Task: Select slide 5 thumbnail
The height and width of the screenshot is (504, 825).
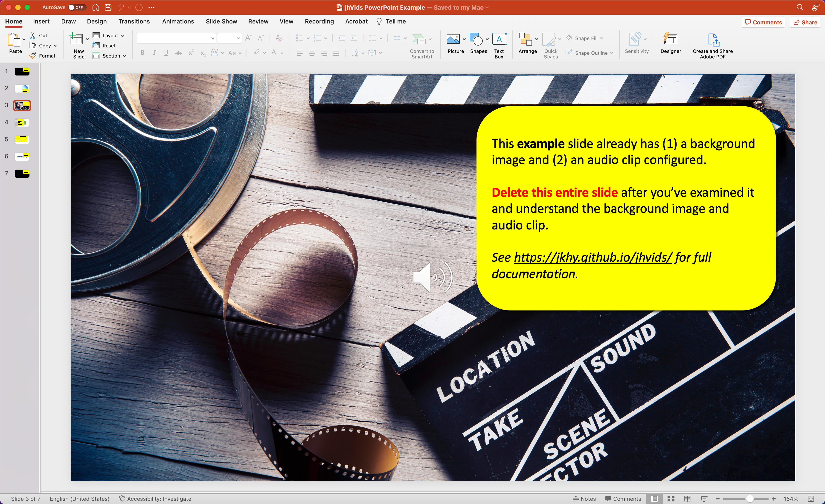Action: click(x=22, y=139)
